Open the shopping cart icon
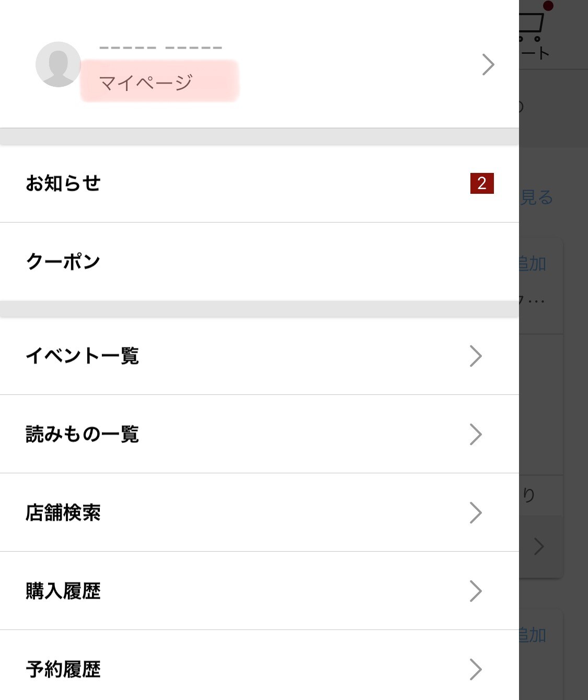588x700 pixels. (x=533, y=27)
